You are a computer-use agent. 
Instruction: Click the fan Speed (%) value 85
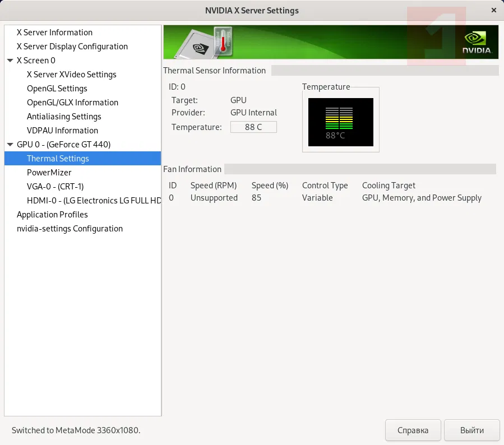(x=257, y=198)
